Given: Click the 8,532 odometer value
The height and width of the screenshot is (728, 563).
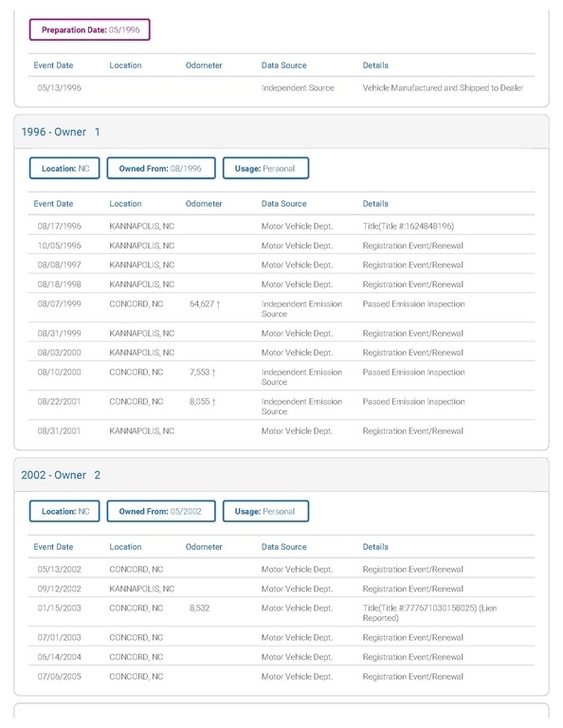Looking at the screenshot, I should pyautogui.click(x=200, y=609).
